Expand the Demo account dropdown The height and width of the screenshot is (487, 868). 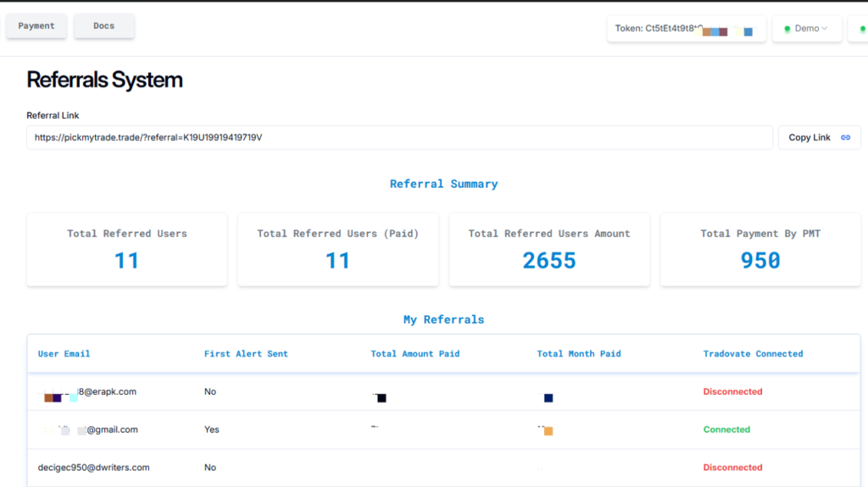point(807,29)
